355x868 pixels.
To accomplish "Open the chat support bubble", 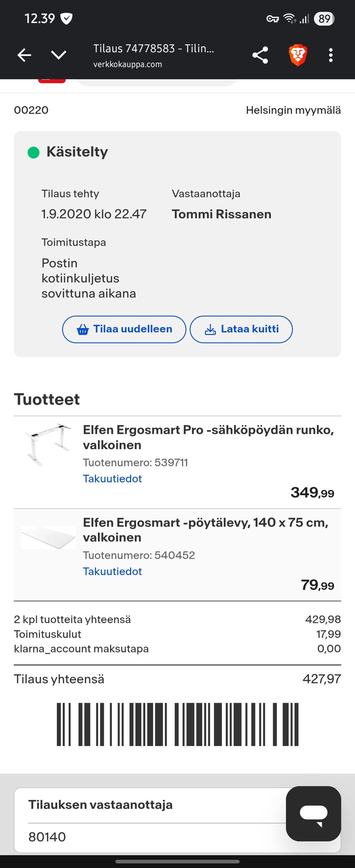I will tap(313, 814).
